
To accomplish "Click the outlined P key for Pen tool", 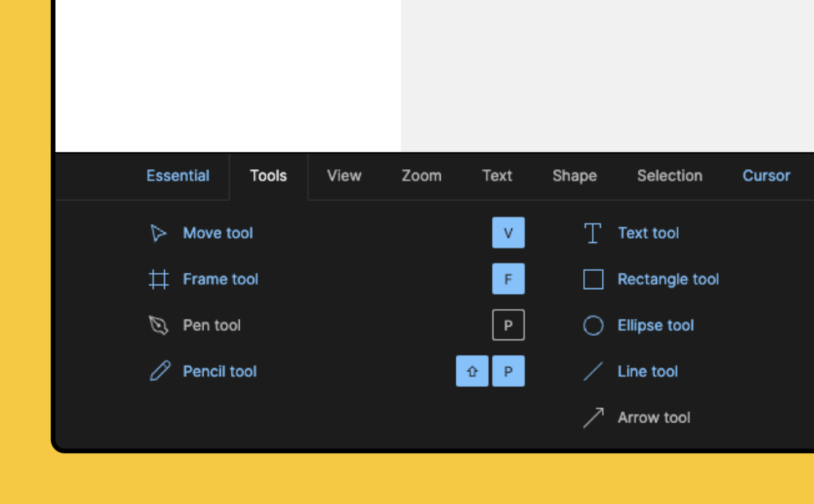I will click(x=508, y=325).
